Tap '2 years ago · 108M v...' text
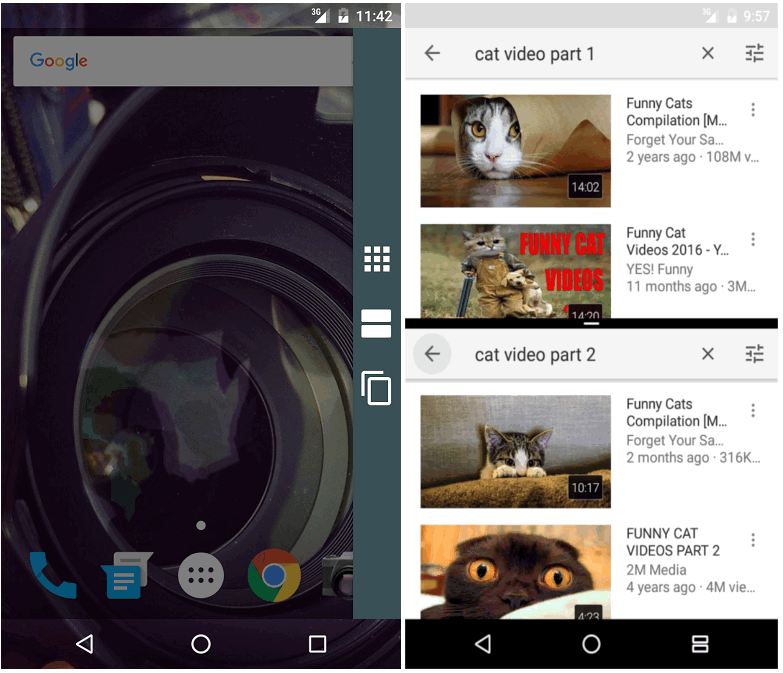The height and width of the screenshot is (673, 783). [x=693, y=157]
